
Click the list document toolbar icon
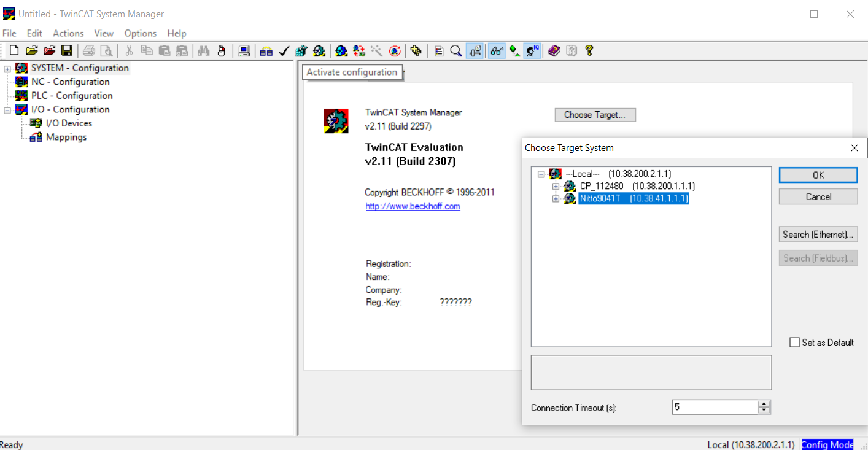click(439, 51)
